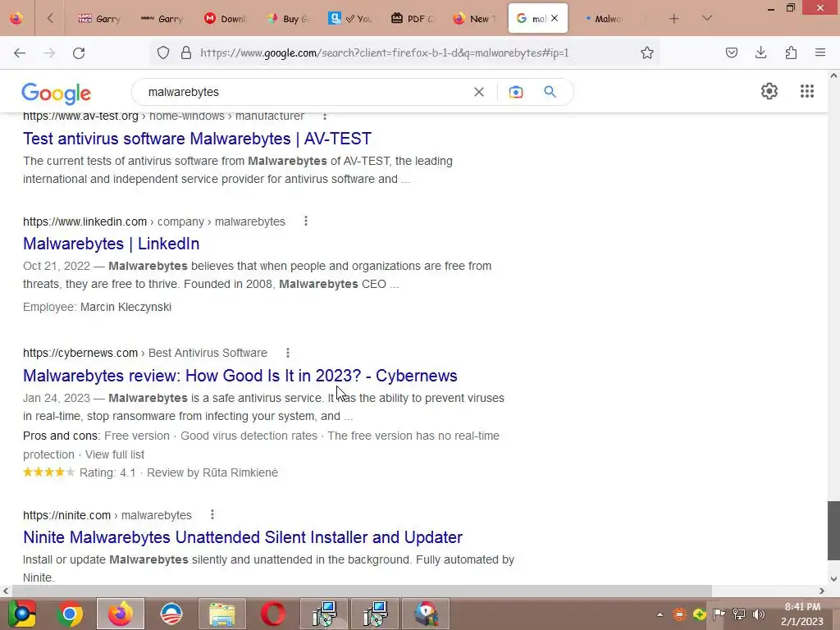Image resolution: width=840 pixels, height=630 pixels.
Task: Open Test antivirus software Malwarebytes AV-TEST link
Action: 197,139
